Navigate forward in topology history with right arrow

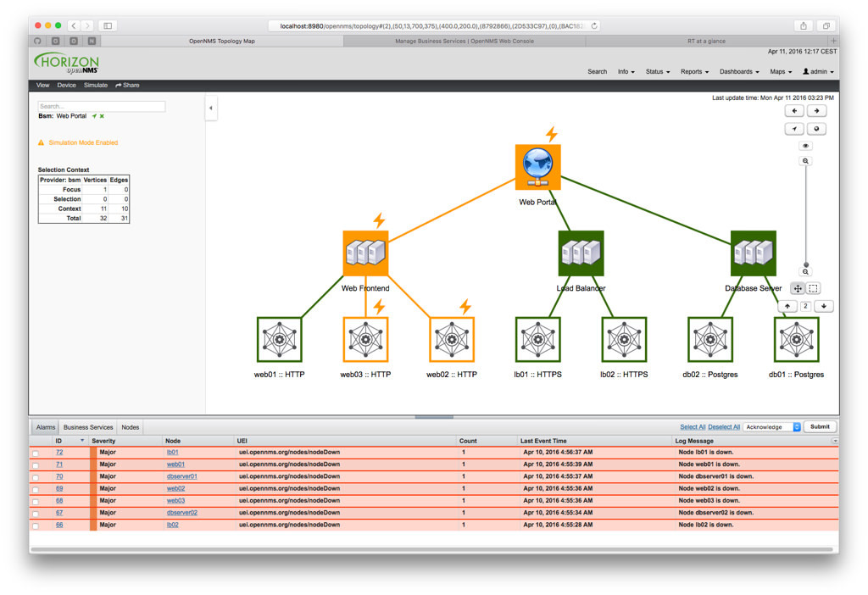coord(816,111)
